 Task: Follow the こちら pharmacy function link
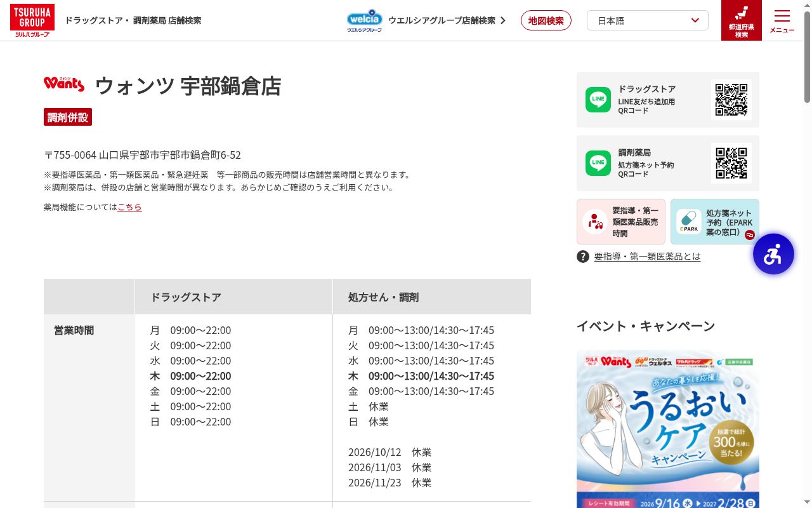coord(129,207)
